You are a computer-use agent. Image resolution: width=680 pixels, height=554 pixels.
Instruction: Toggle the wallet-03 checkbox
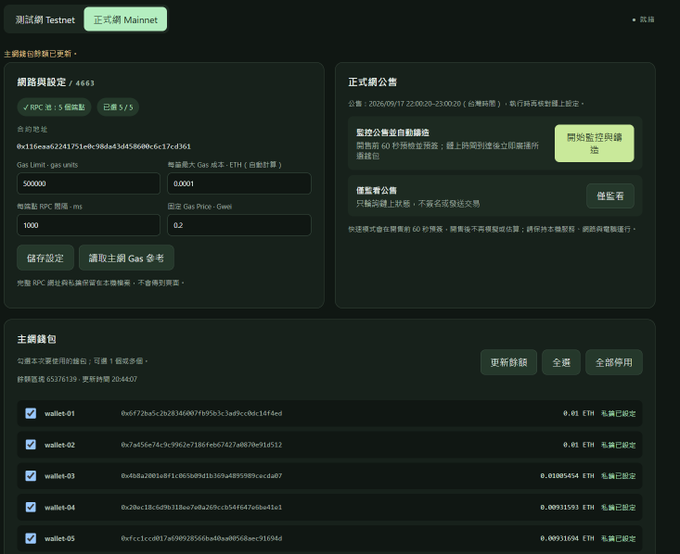[x=31, y=475]
